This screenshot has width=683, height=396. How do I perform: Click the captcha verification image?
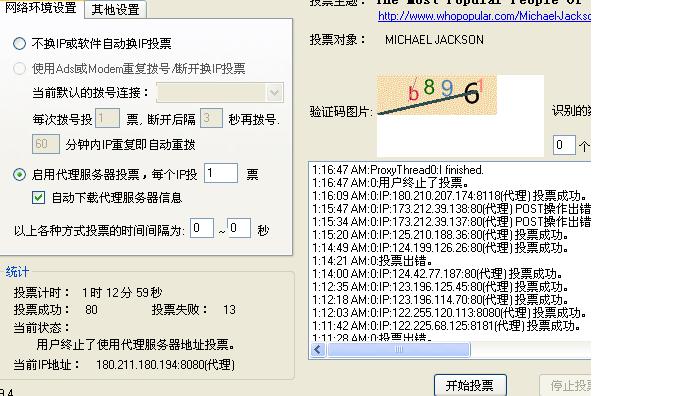point(436,95)
